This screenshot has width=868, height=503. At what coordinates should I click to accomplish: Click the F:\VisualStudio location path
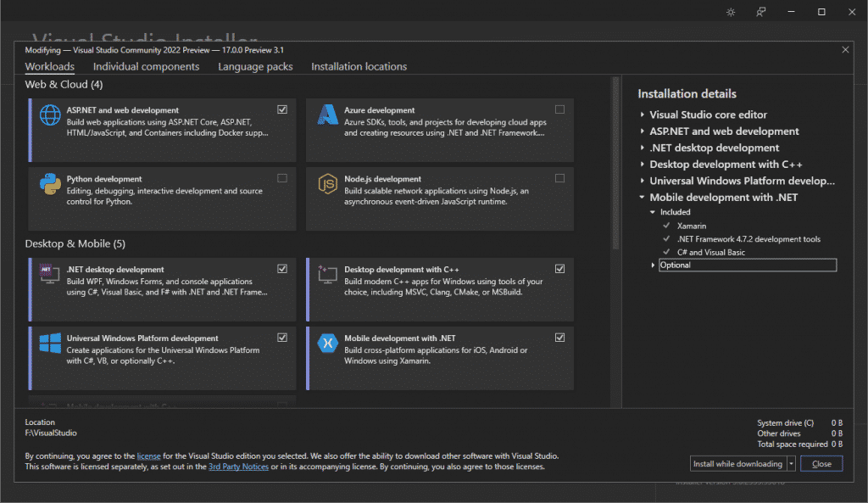(51, 433)
